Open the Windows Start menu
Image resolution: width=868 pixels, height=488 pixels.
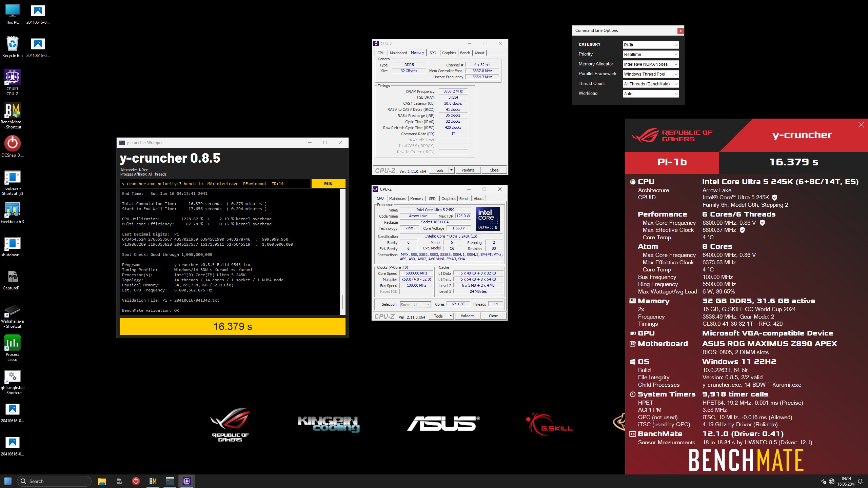point(8,481)
